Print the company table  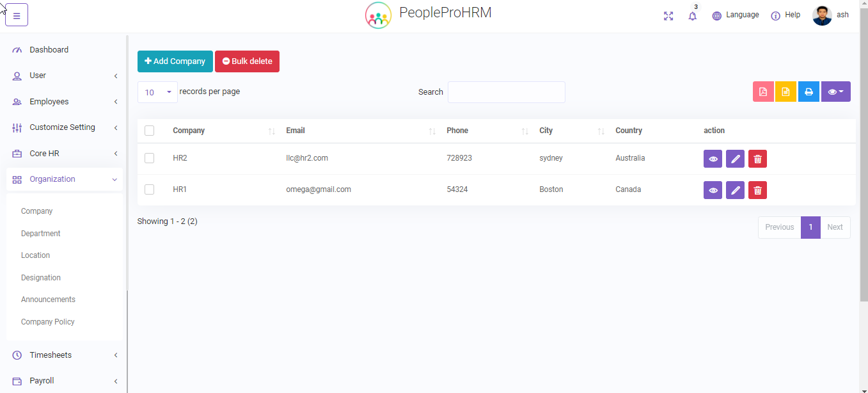tap(809, 92)
